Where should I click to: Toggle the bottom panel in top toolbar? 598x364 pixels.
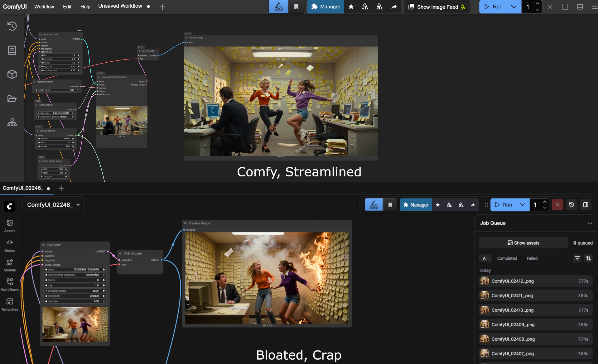[580, 7]
